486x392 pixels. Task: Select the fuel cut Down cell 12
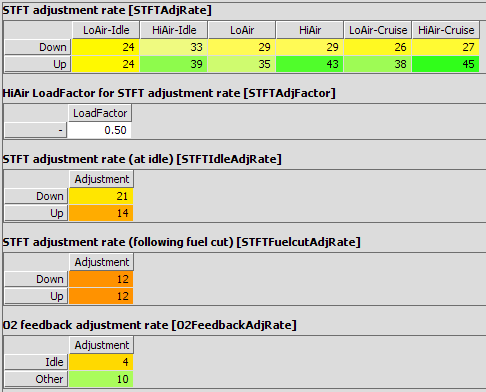[101, 279]
